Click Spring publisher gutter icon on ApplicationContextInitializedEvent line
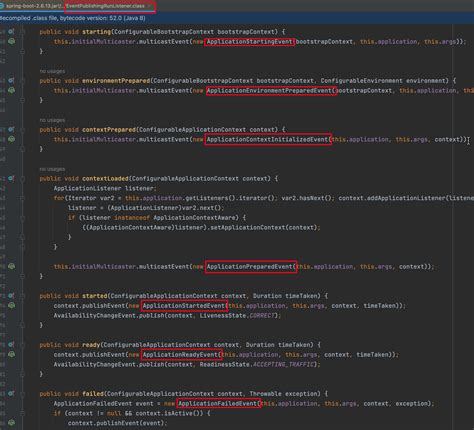 coord(11,139)
